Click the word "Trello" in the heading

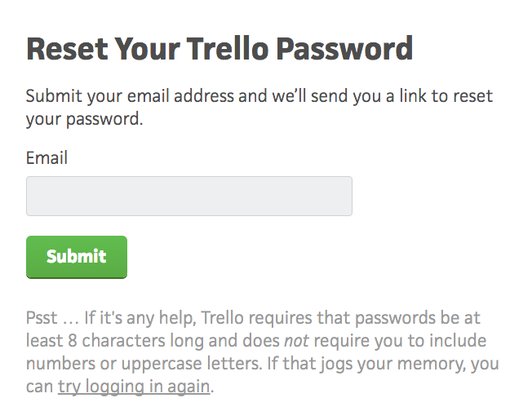(222, 49)
